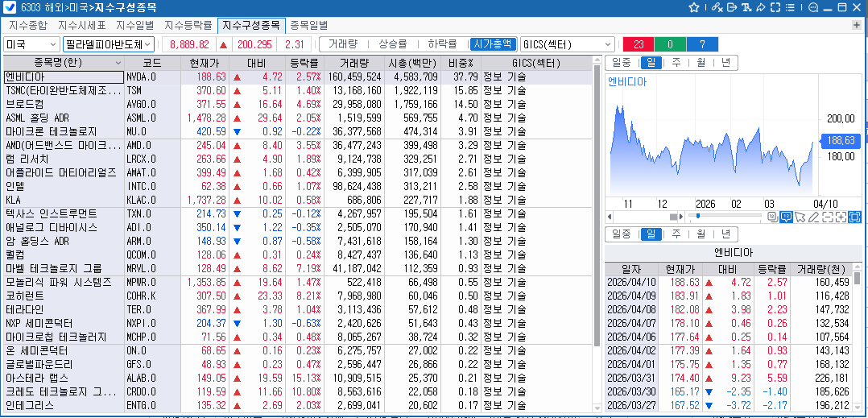868x418 pixels.
Task: Click the export arrow icon in title bar
Action: click(x=732, y=7)
